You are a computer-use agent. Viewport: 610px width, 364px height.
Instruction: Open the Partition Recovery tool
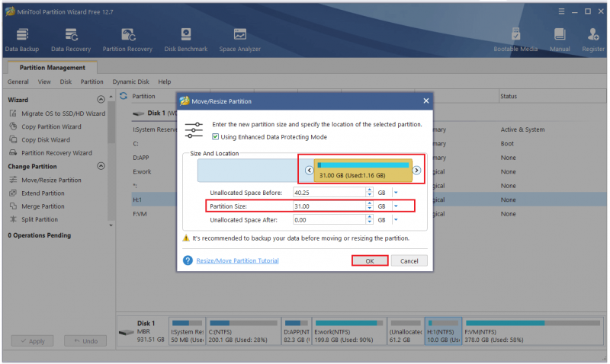click(127, 40)
